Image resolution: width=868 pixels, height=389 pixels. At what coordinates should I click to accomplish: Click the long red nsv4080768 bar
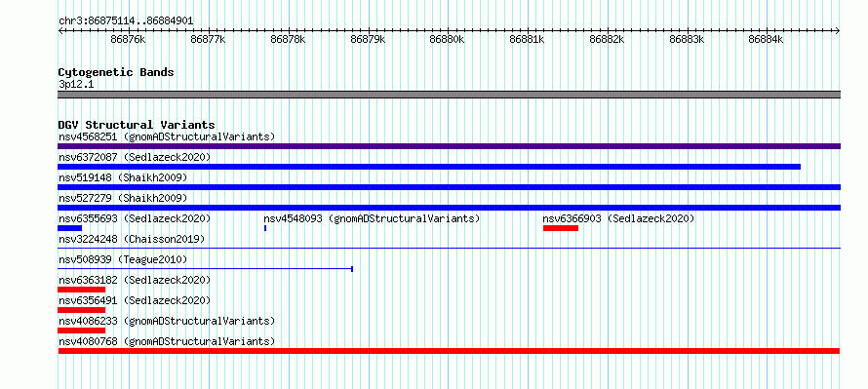(x=449, y=351)
